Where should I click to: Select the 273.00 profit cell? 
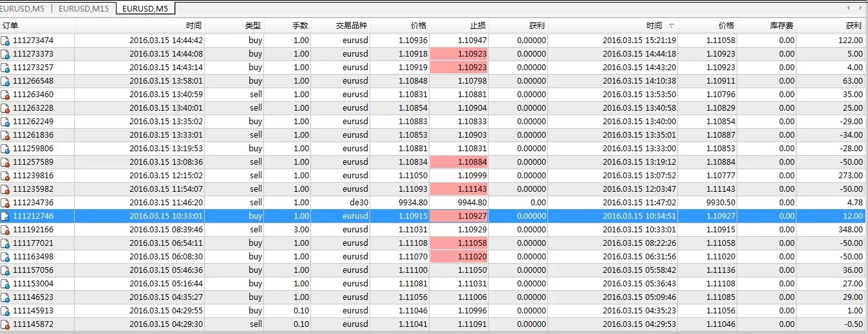(849, 176)
